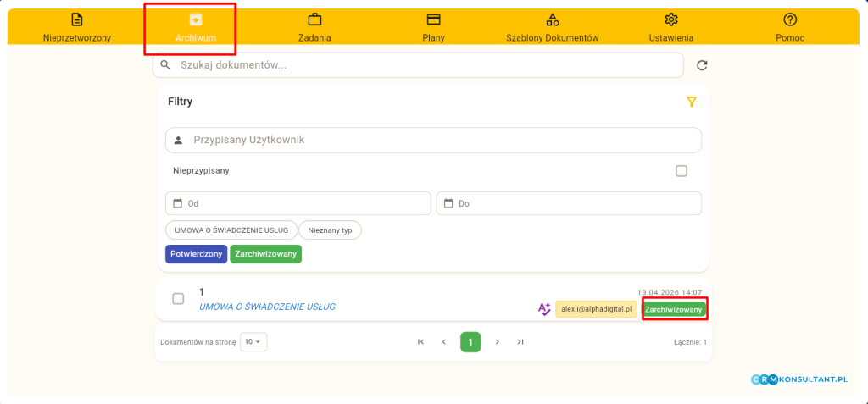Go to first page of results
868x404 pixels.
[420, 341]
